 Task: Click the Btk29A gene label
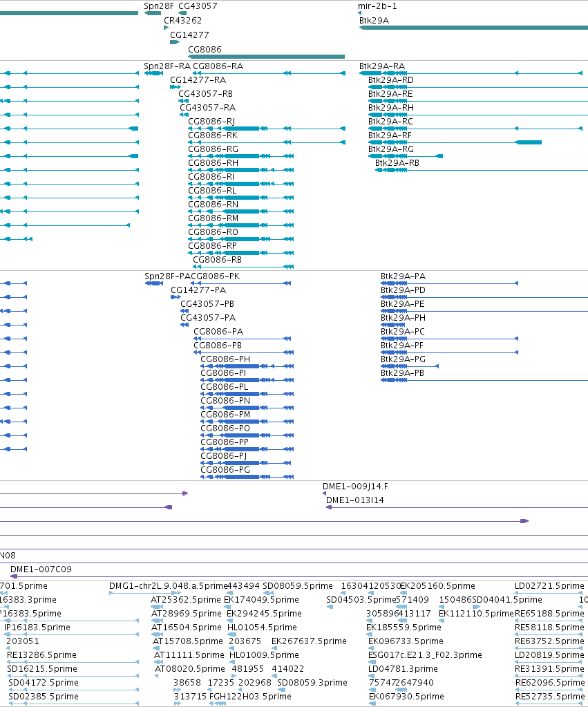click(374, 20)
